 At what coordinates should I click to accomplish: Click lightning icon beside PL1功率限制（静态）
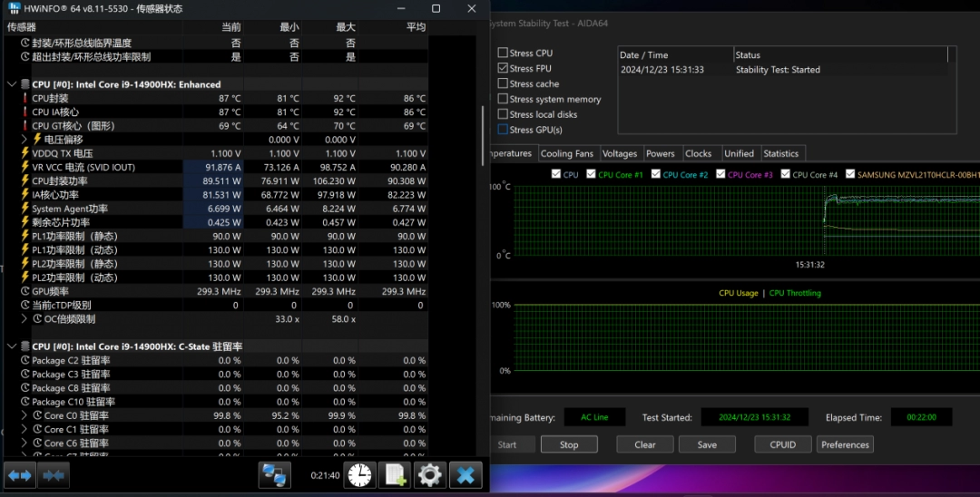[25, 236]
